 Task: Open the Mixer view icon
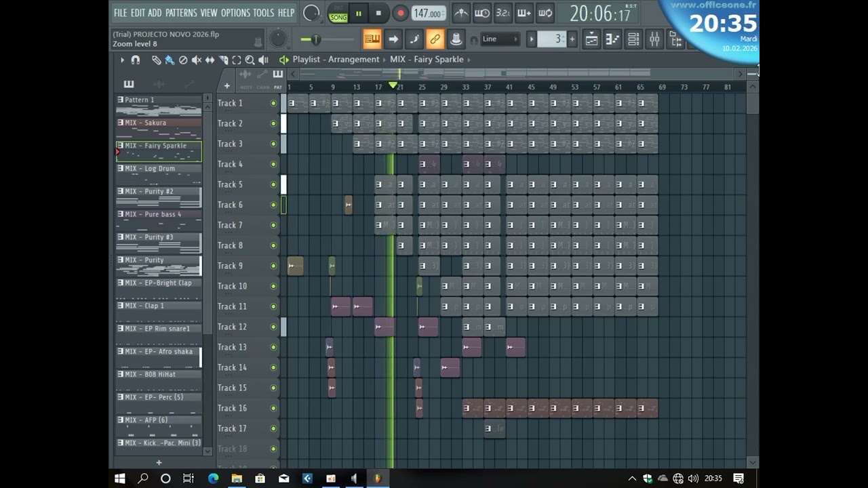[x=654, y=39]
